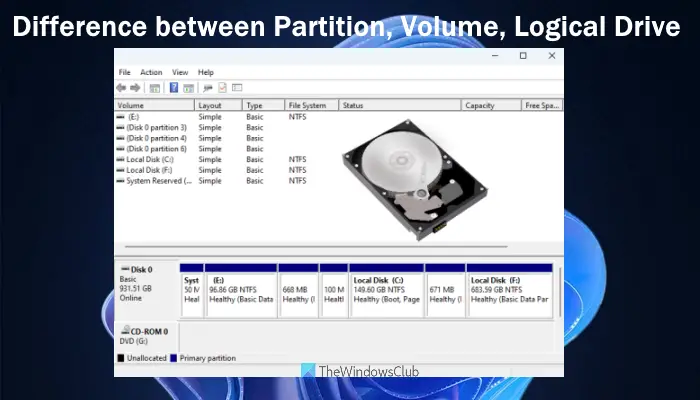Viewport: 700px width, 400px height.
Task: Select the (E:) 96.86 GB NTFS partition block
Action: coord(241,291)
